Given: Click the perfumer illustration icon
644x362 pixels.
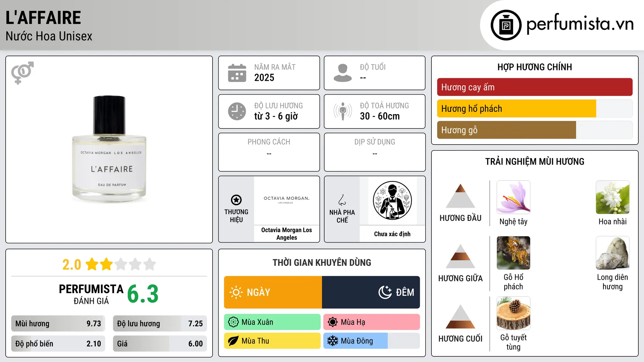Looking at the screenshot, I should pos(392,200).
